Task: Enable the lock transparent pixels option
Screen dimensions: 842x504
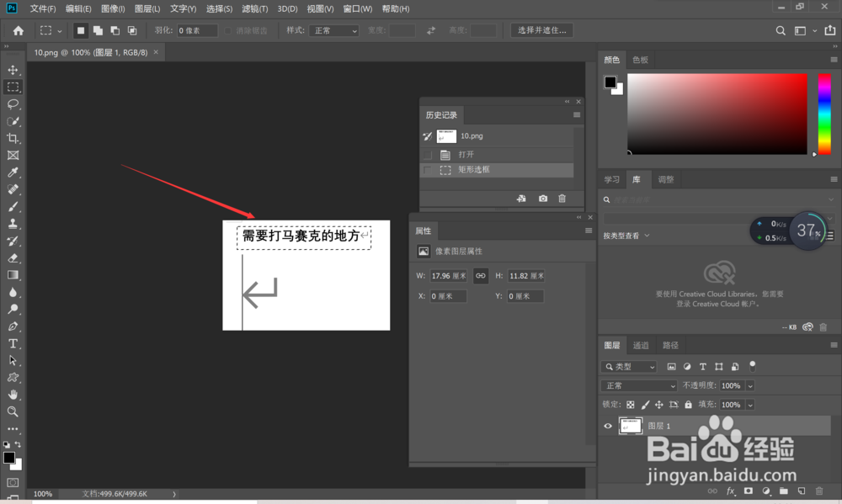Action: 630,405
